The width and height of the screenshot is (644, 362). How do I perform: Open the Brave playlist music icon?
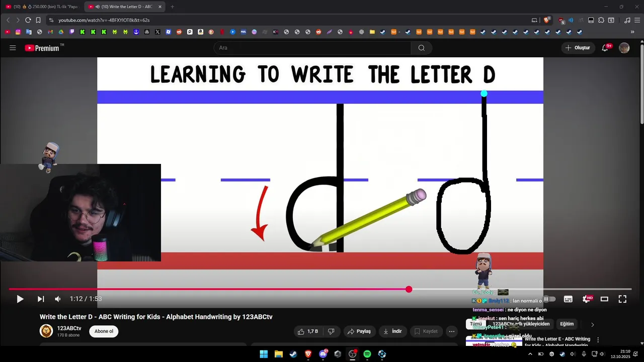[627, 20]
